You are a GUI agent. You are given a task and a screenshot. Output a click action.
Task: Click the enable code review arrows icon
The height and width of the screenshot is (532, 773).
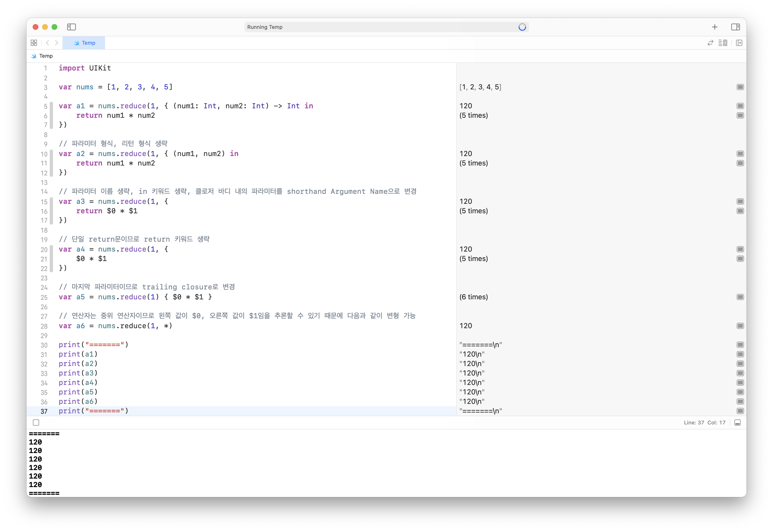pos(710,43)
